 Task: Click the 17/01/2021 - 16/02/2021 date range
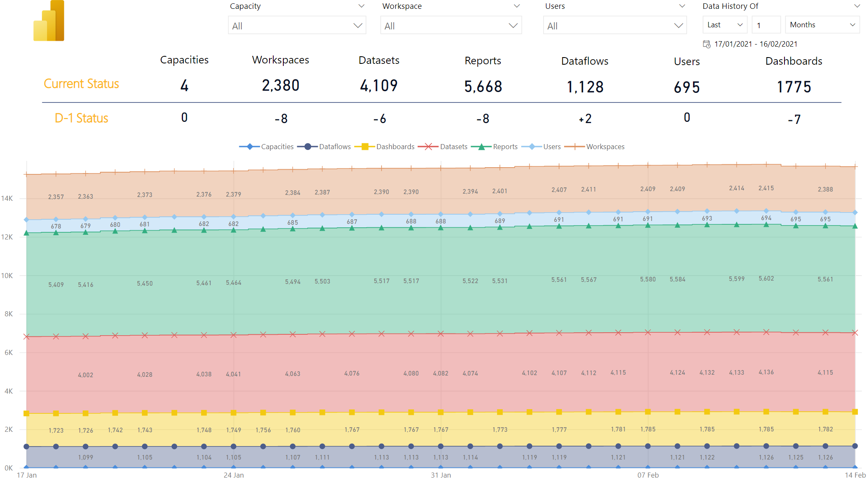click(756, 44)
